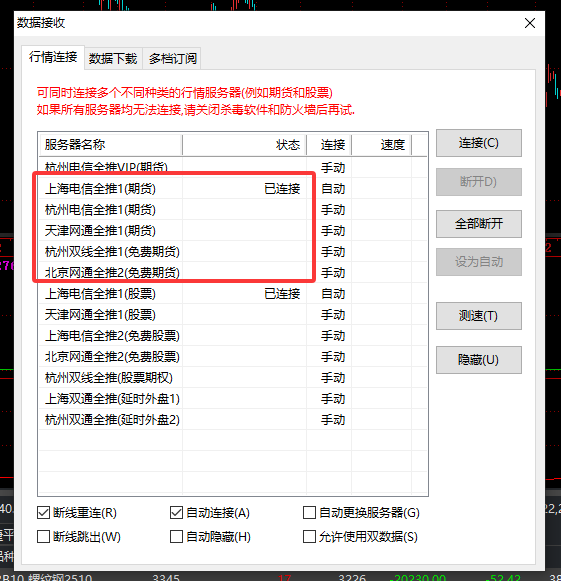561x581 pixels.
Task: Select server 上海电信全推1(股票)
Action: (233, 294)
